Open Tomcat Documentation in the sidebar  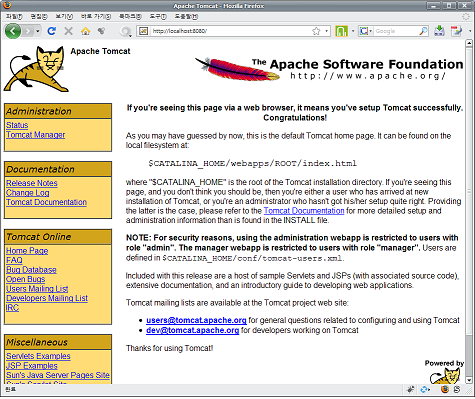tap(46, 202)
